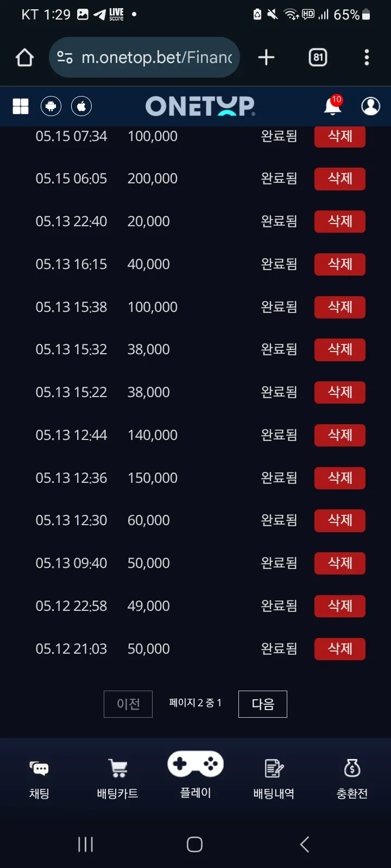Open notifications bell with badge 10
This screenshot has height=868, width=391.
333,105
